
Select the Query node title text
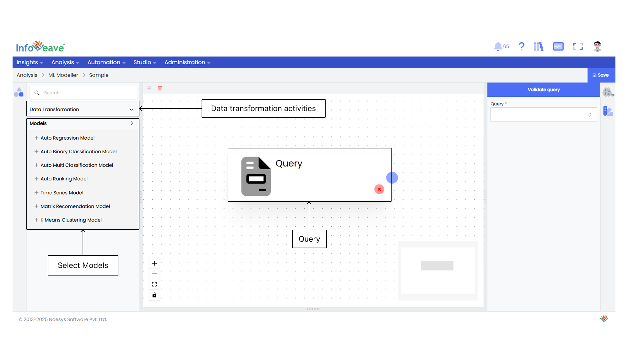click(289, 163)
